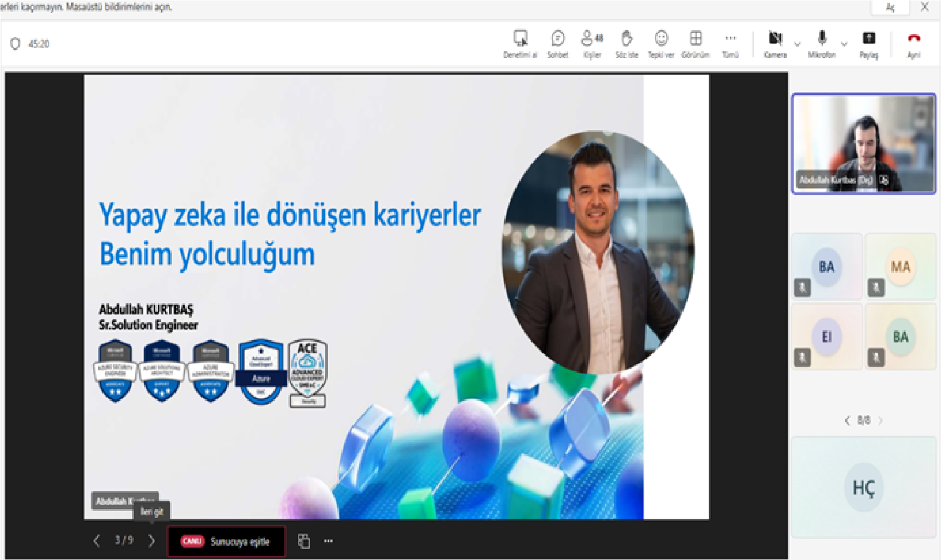
Task: Open slide controls overflow menu
Action: [x=328, y=541]
